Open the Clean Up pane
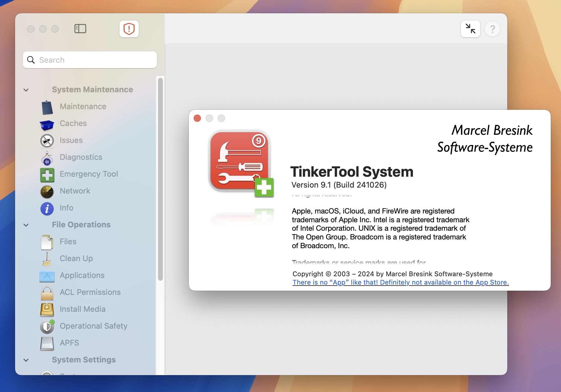The image size is (561, 392). 76,258
